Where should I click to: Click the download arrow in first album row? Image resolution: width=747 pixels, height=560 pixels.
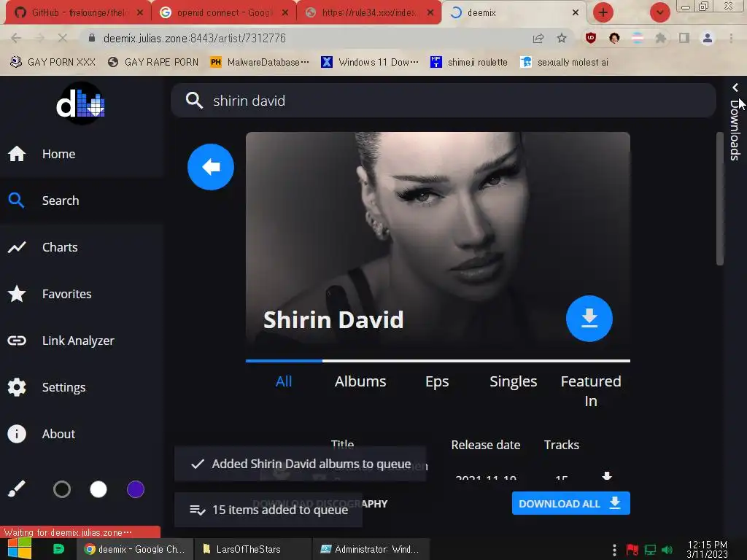click(607, 475)
